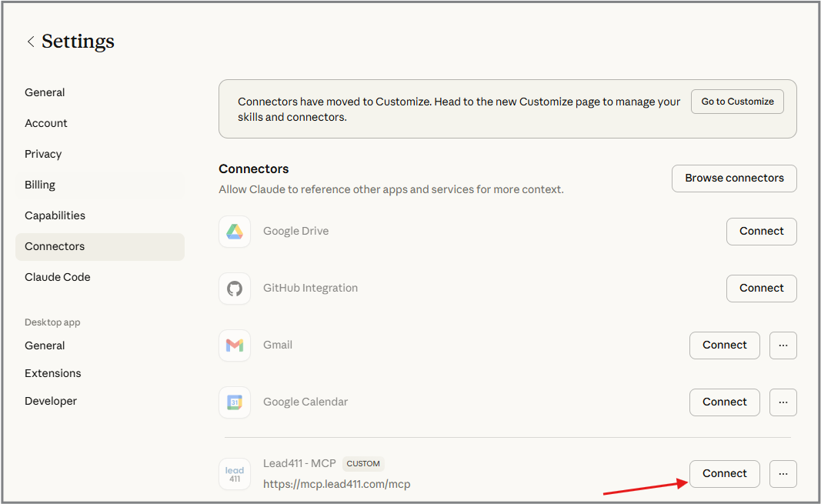Screen dimensions: 821x504
Task: Open Billing settings section
Action: pyautogui.click(x=100, y=185)
